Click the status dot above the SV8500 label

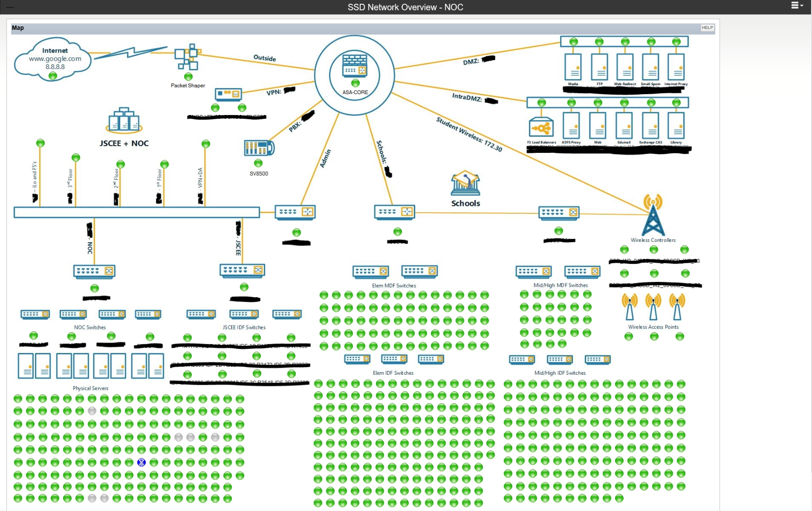click(x=258, y=163)
